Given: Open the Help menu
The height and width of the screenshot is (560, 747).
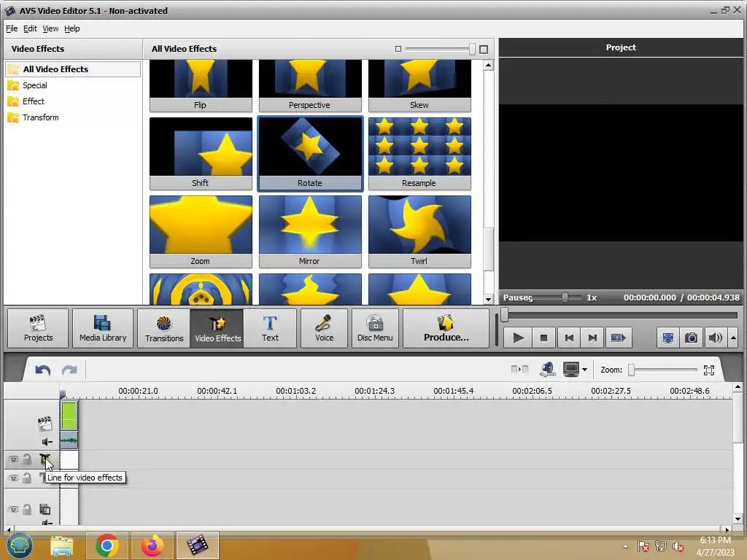Looking at the screenshot, I should click(72, 28).
